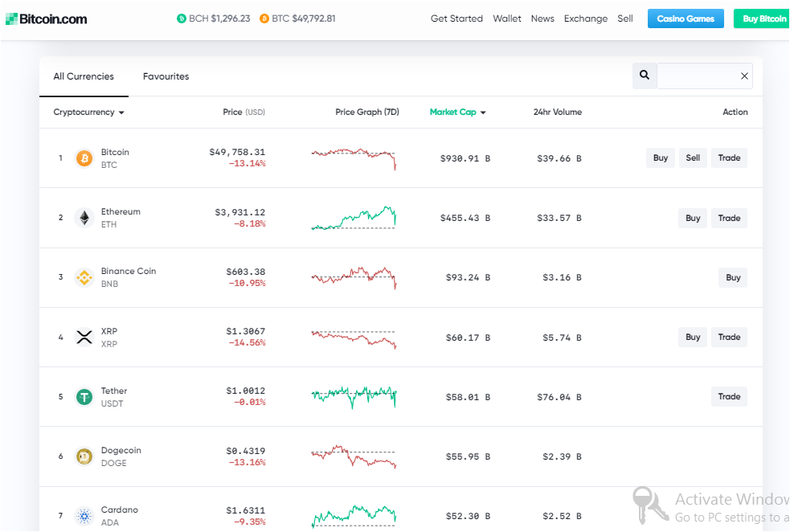This screenshot has width=790, height=532.
Task: Click Trade in the XRP row
Action: point(729,337)
